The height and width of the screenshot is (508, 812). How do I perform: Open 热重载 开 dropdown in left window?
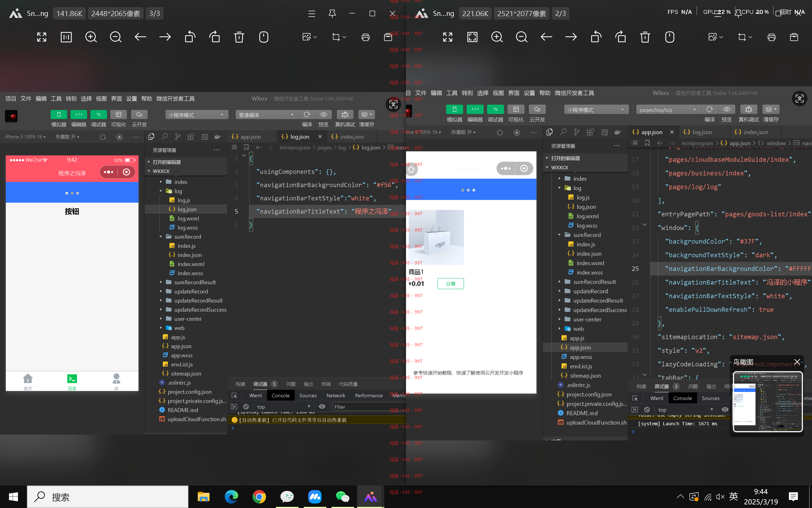68,137
